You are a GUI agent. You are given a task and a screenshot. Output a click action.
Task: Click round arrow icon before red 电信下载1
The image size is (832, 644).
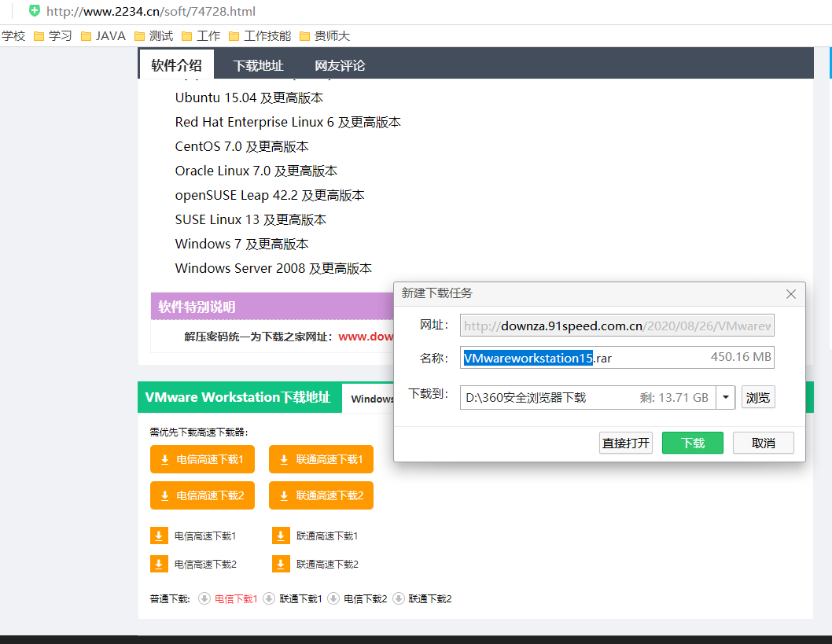(204, 599)
